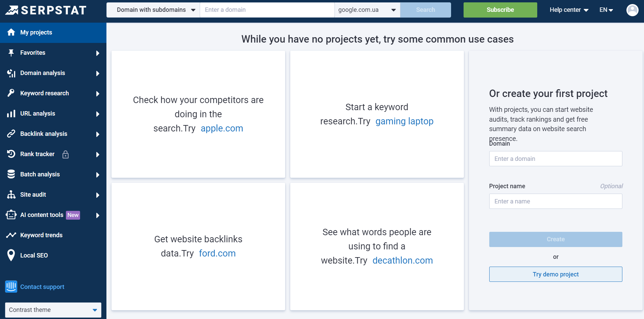The image size is (644, 319).
Task: Click the Search button in the top bar
Action: pyautogui.click(x=425, y=10)
